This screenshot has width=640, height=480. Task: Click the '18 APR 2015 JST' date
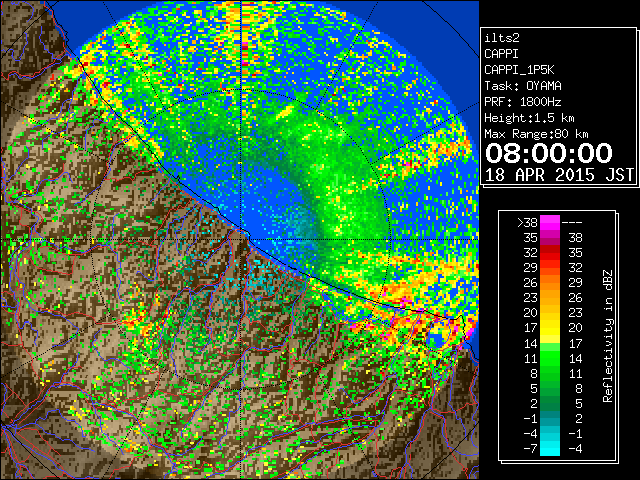(559, 175)
